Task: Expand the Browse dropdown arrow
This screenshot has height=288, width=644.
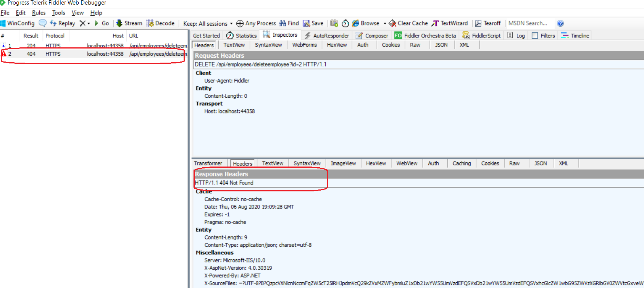Action: (385, 23)
